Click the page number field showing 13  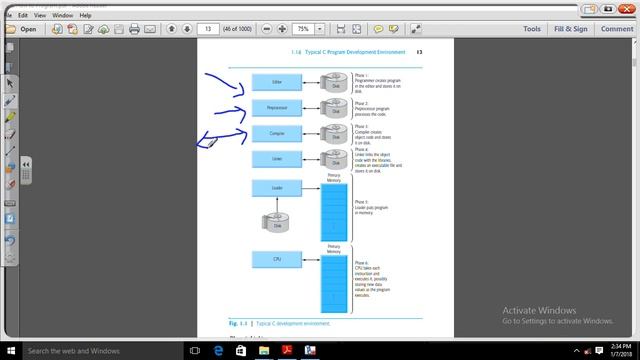208,29
